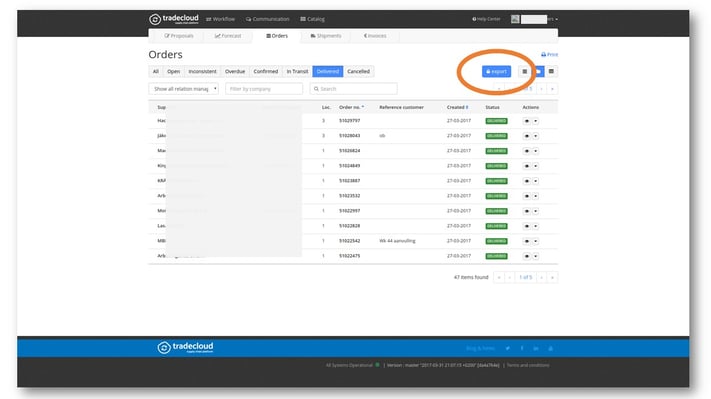Open the user account dropdown in the header
Screen dimensions: 711x399
click(535, 19)
